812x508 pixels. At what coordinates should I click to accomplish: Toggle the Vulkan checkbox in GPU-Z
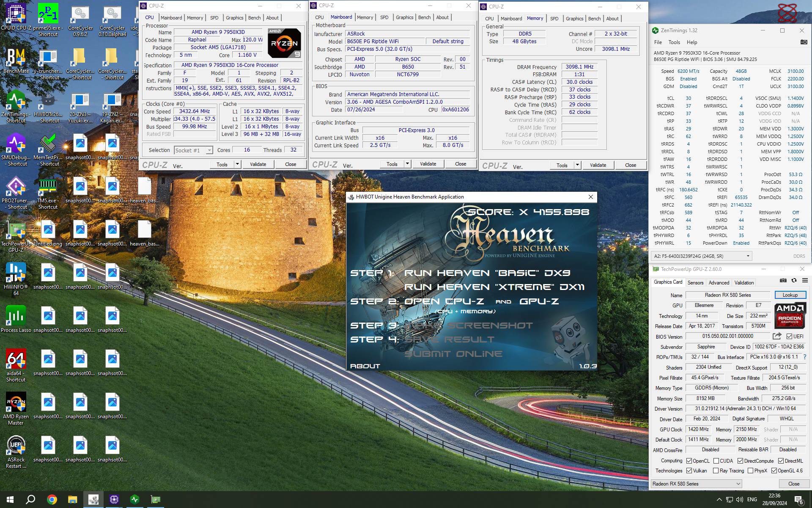[689, 471]
